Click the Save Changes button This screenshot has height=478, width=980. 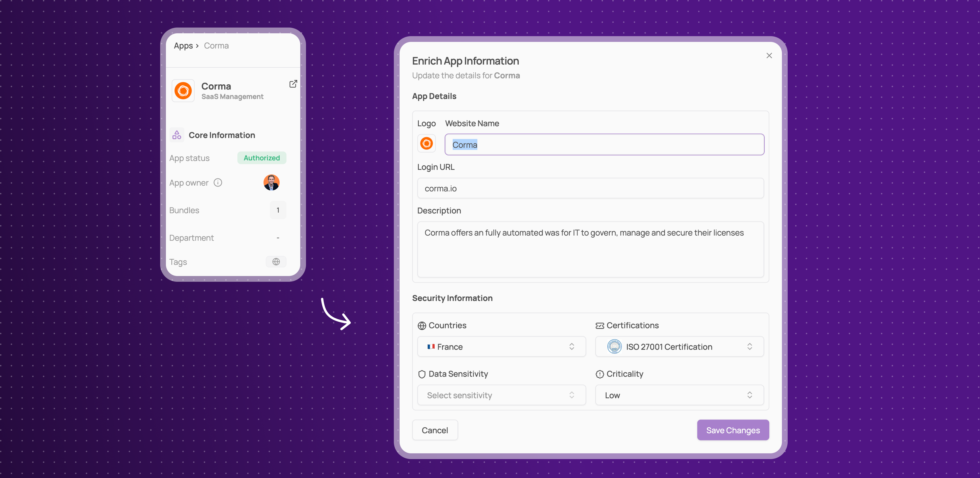tap(733, 430)
